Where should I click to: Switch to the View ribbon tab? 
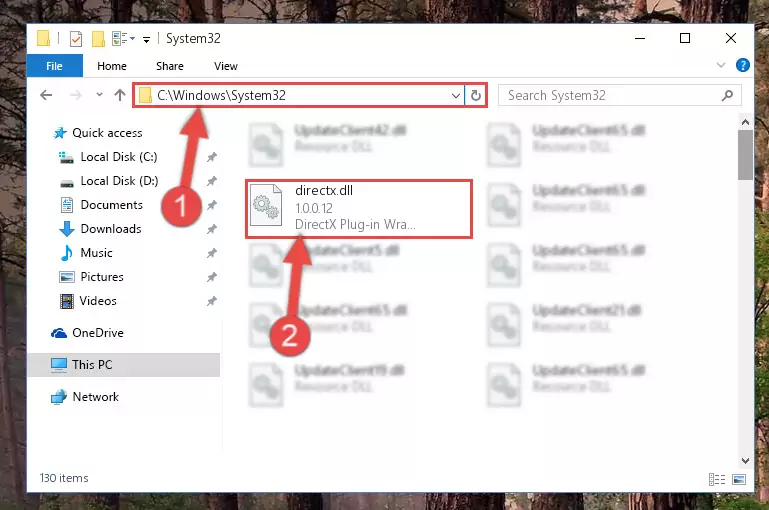click(226, 66)
